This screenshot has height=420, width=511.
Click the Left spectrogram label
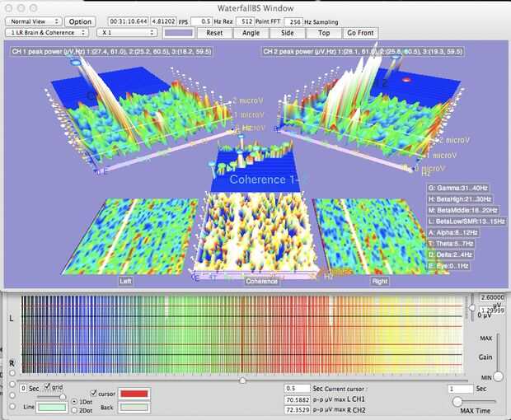click(x=125, y=282)
